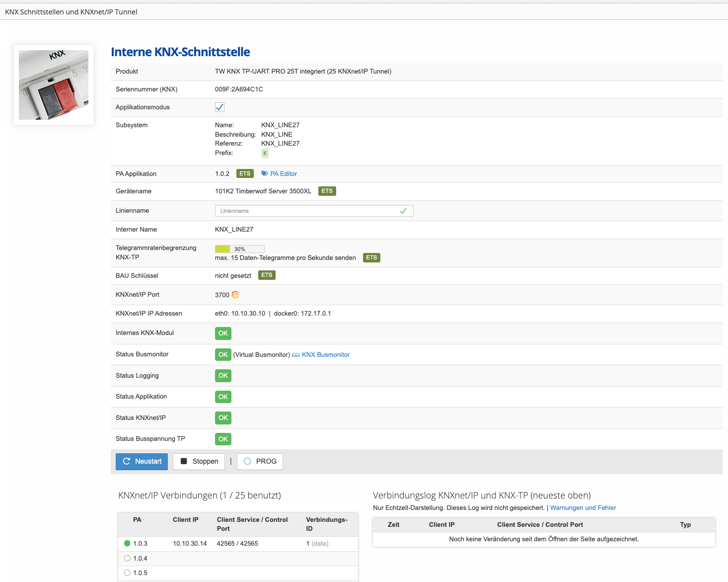Focus the Linienname input field

[314, 211]
